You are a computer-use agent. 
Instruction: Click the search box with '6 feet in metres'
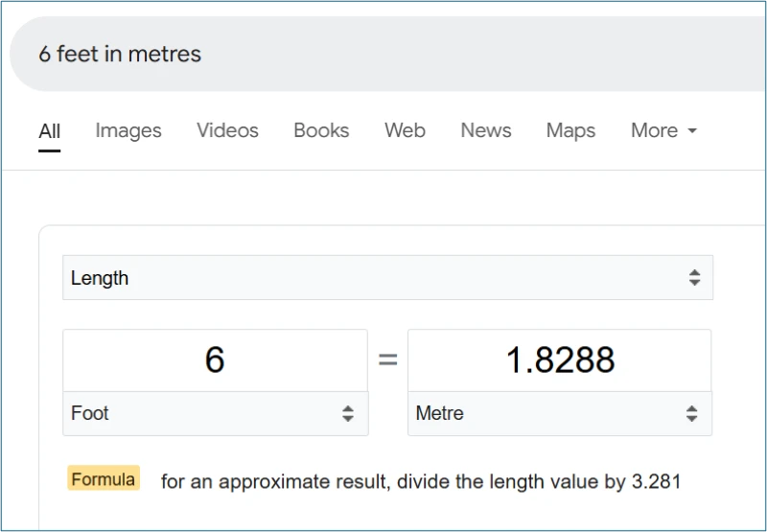pyautogui.click(x=389, y=54)
